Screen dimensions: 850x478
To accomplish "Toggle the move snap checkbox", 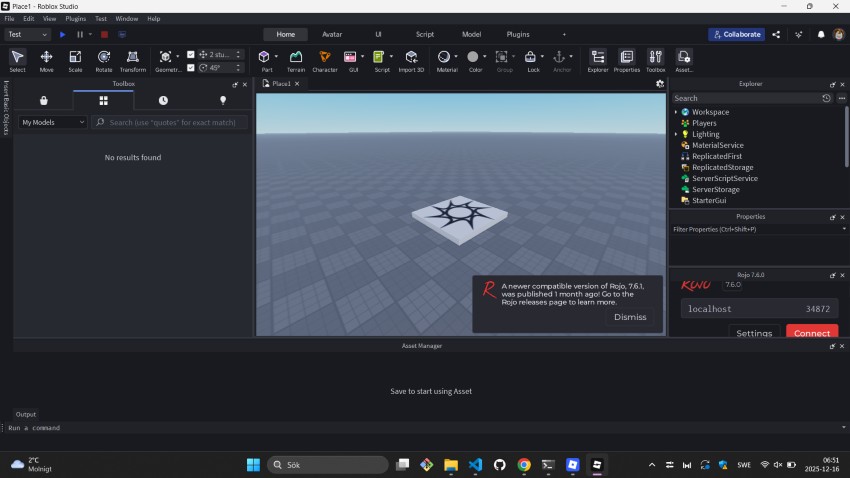I will 191,54.
